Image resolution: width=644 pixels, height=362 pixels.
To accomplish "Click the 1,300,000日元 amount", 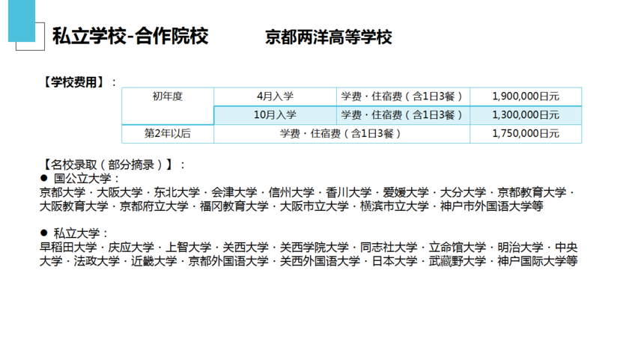I will (526, 115).
